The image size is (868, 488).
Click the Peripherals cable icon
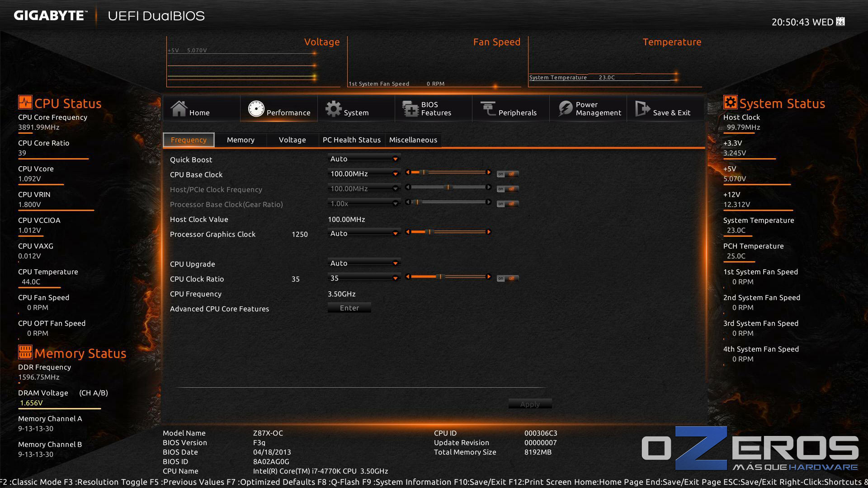(x=488, y=108)
